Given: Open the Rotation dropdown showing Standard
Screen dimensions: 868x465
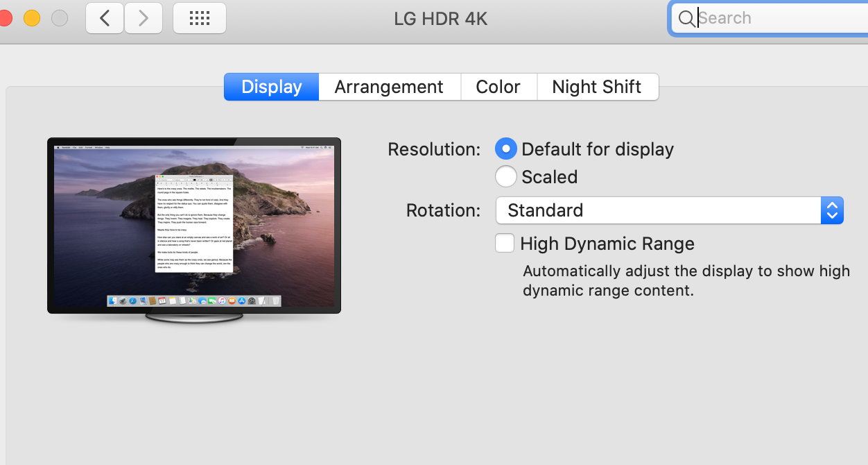Looking at the screenshot, I should tap(670, 210).
